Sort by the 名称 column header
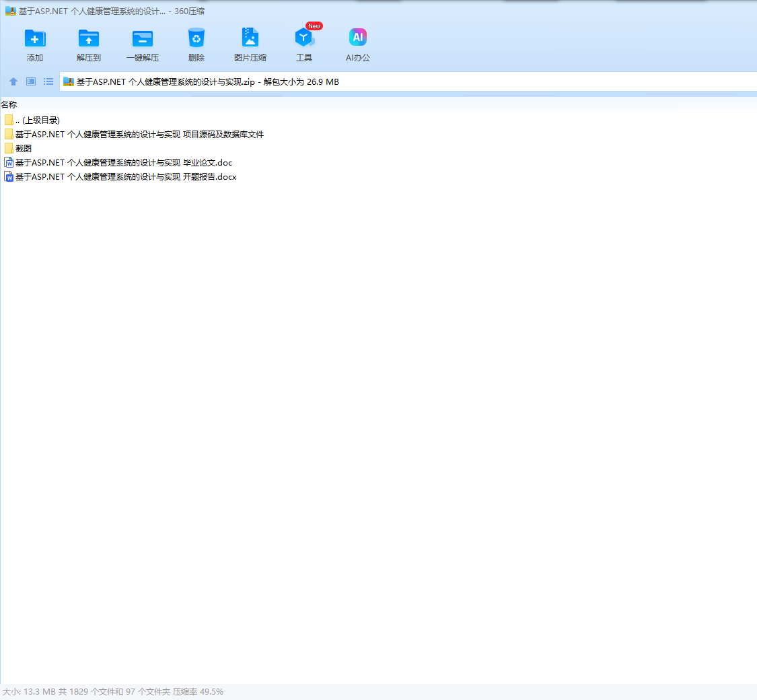The image size is (757, 700). [x=9, y=105]
